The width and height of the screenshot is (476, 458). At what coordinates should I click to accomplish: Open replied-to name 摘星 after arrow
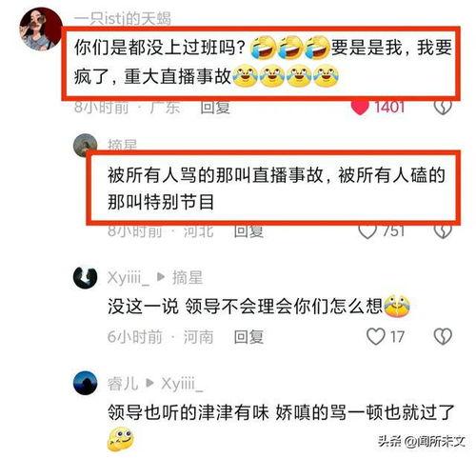(188, 278)
